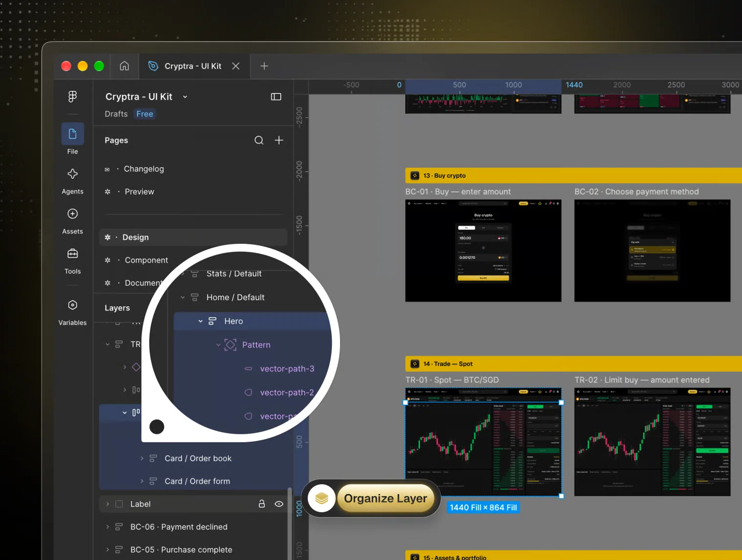Expand the BC-05 · Purchase complete layer
This screenshot has width=742, height=560.
click(107, 550)
